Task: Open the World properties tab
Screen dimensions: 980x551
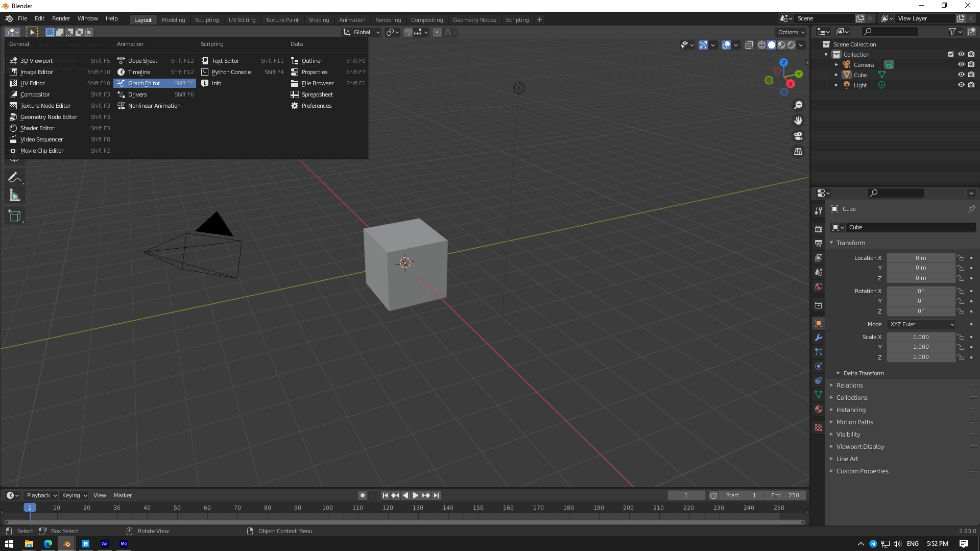Action: [x=819, y=286]
